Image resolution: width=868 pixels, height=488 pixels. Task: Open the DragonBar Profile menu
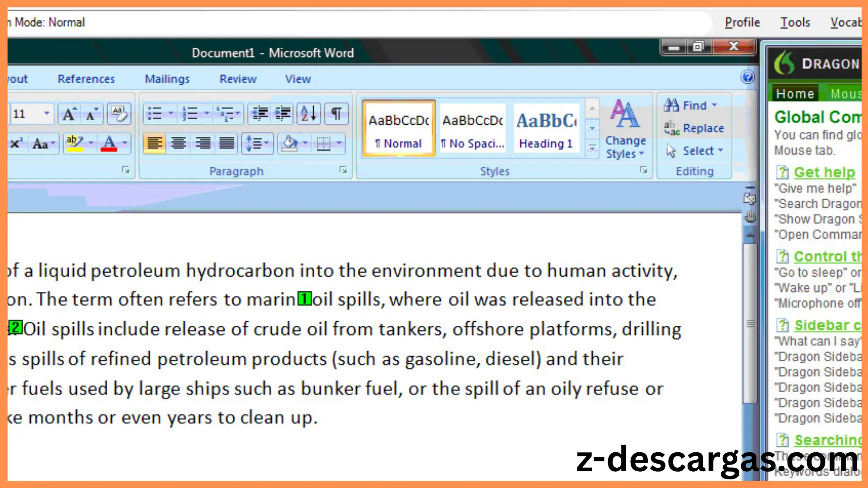click(742, 22)
